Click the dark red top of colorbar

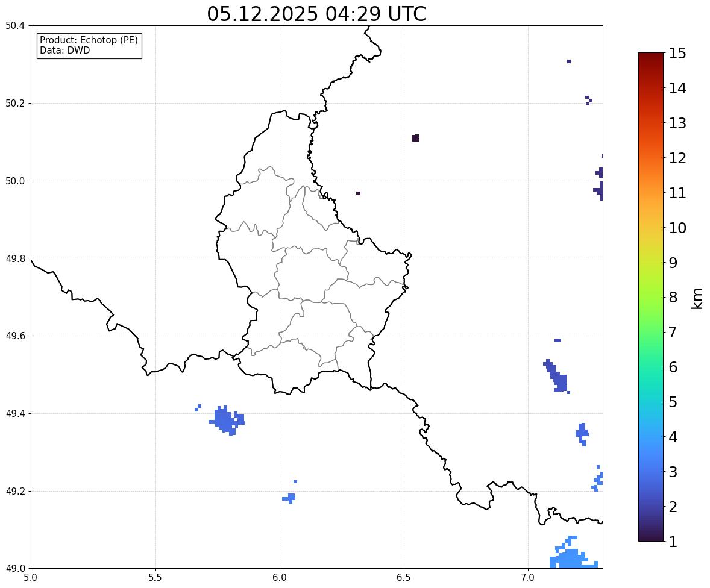coord(651,59)
